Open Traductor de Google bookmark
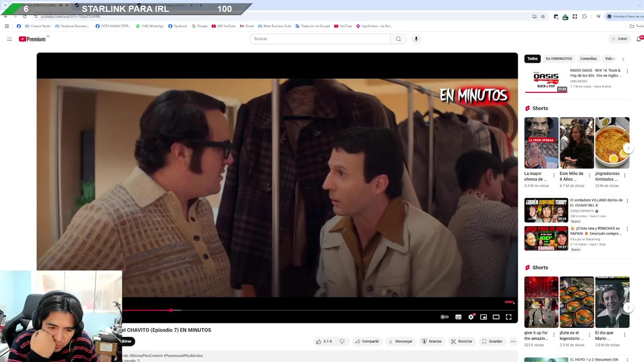The height and width of the screenshot is (362, 644). (x=312, y=26)
